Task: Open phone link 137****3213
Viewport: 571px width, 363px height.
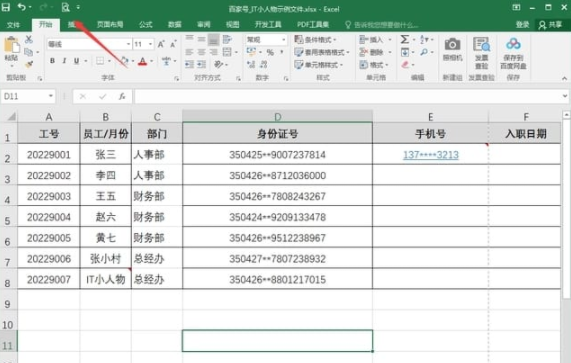Action: (x=431, y=155)
